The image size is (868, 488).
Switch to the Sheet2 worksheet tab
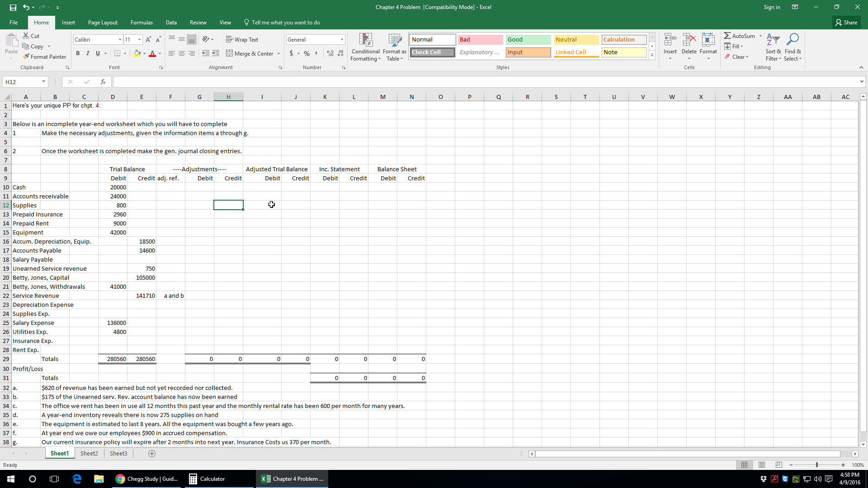point(89,454)
